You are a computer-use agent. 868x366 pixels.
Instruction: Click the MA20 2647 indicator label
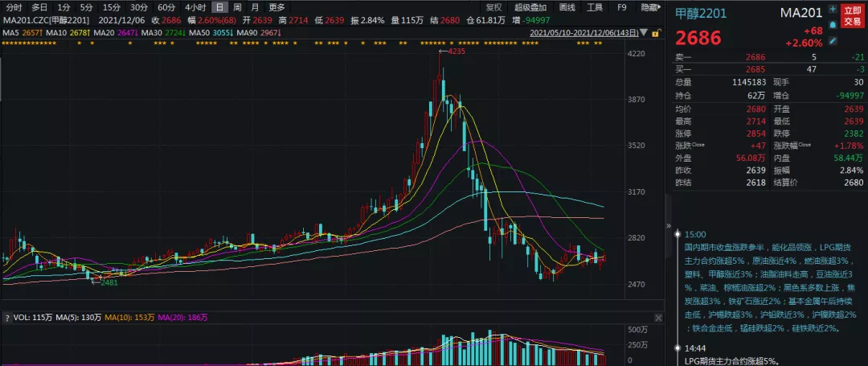click(x=117, y=33)
